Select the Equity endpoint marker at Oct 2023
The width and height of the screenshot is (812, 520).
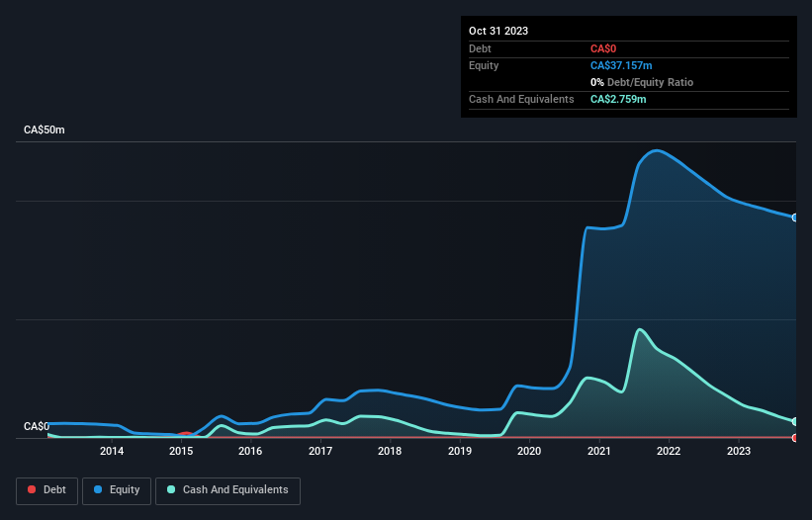795,217
